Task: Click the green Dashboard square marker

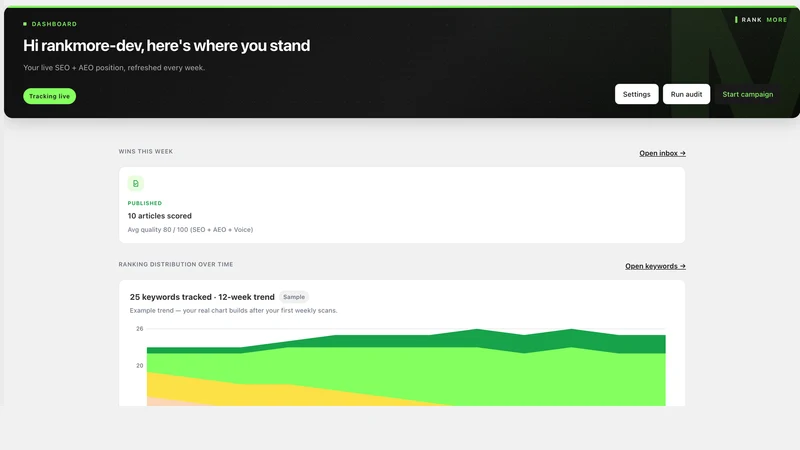Action: coord(25,24)
